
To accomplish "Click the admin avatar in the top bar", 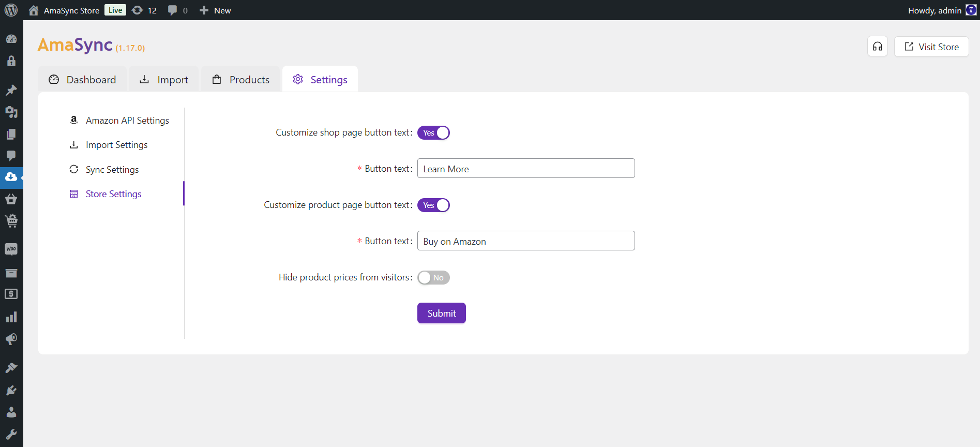I will (x=971, y=10).
